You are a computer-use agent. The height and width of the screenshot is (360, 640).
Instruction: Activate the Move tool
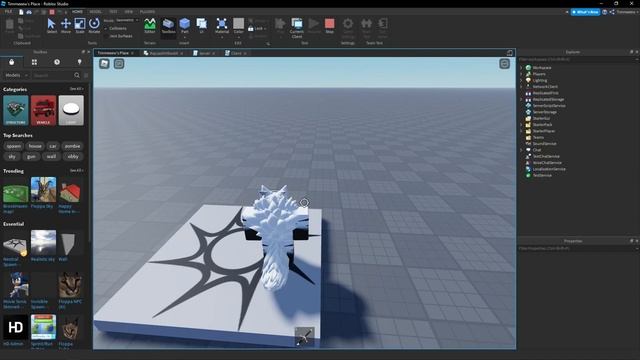coord(66,26)
